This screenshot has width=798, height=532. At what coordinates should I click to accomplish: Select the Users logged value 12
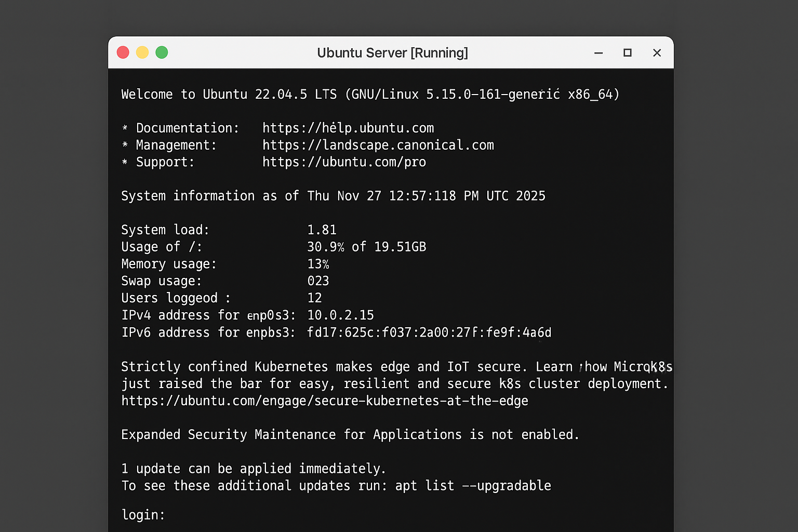click(x=314, y=298)
